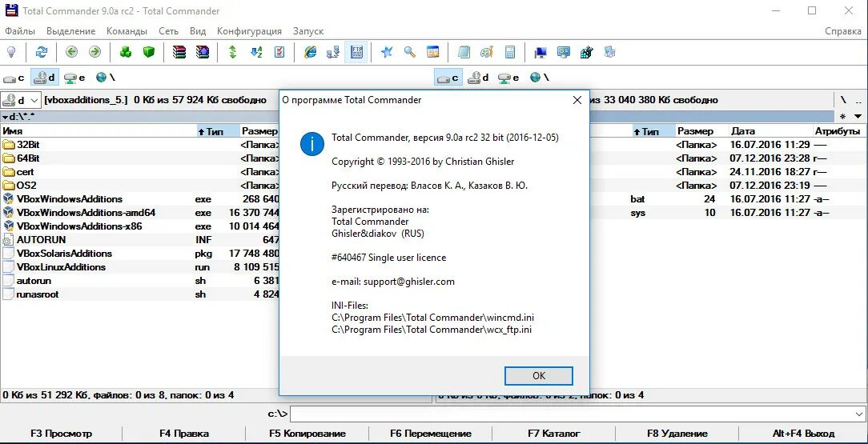Click the three green cubes toolbar icon
Screen dimensions: 868x444
(126, 53)
